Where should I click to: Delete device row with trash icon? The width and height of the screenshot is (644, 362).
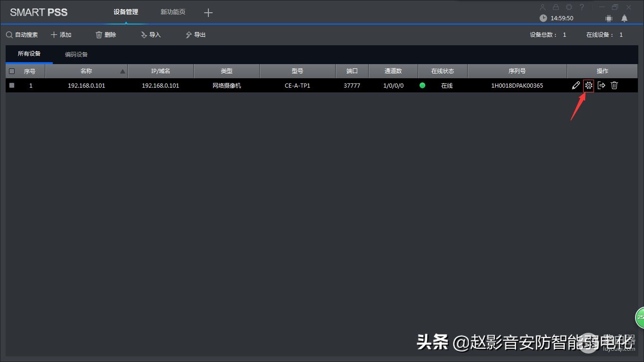[614, 85]
